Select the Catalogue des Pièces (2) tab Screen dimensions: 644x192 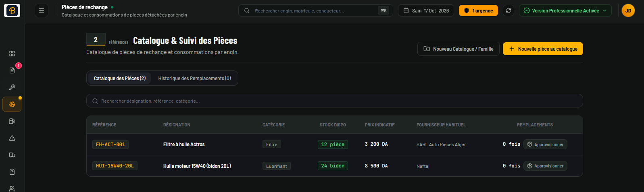coord(119,78)
